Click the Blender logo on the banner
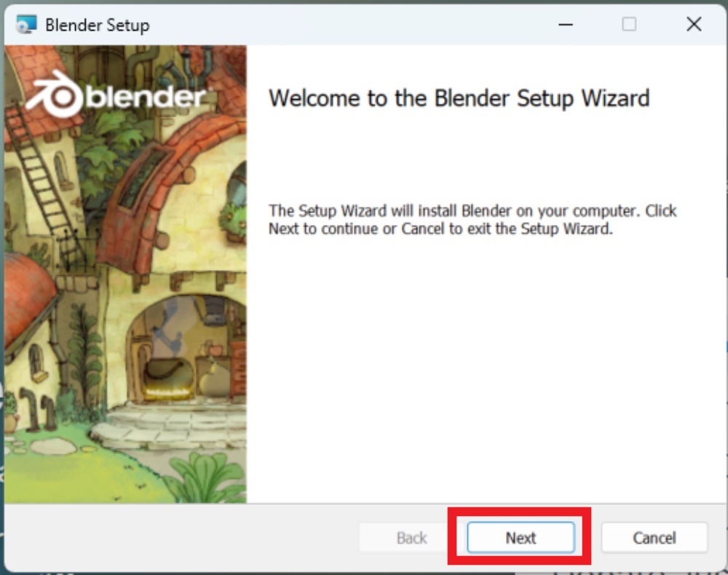Image resolution: width=728 pixels, height=575 pixels. (x=116, y=95)
